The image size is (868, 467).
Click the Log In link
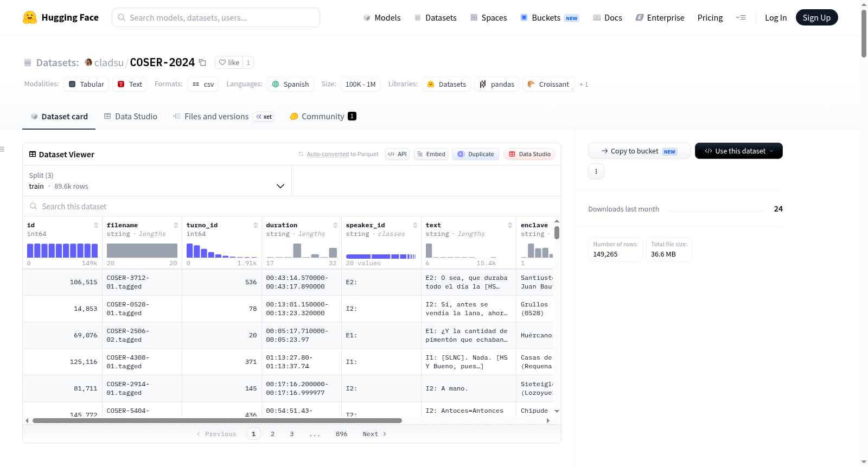coord(776,17)
